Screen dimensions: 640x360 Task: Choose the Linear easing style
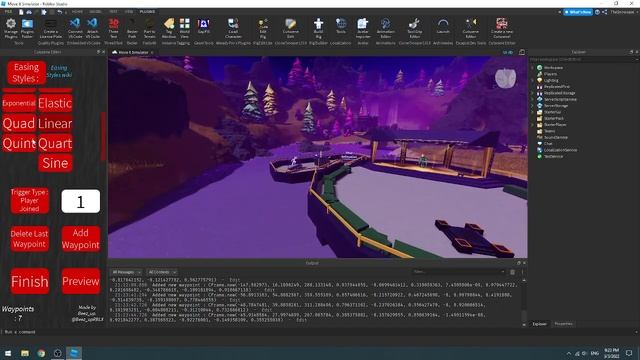point(55,123)
